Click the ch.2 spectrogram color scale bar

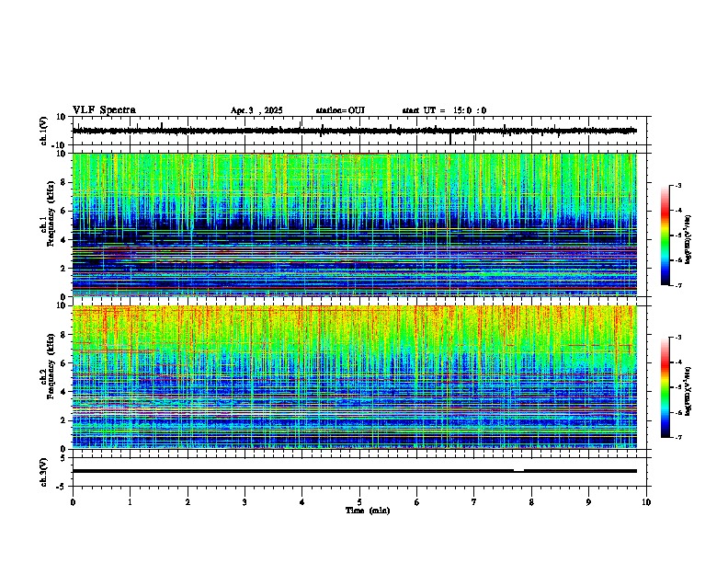pos(665,387)
